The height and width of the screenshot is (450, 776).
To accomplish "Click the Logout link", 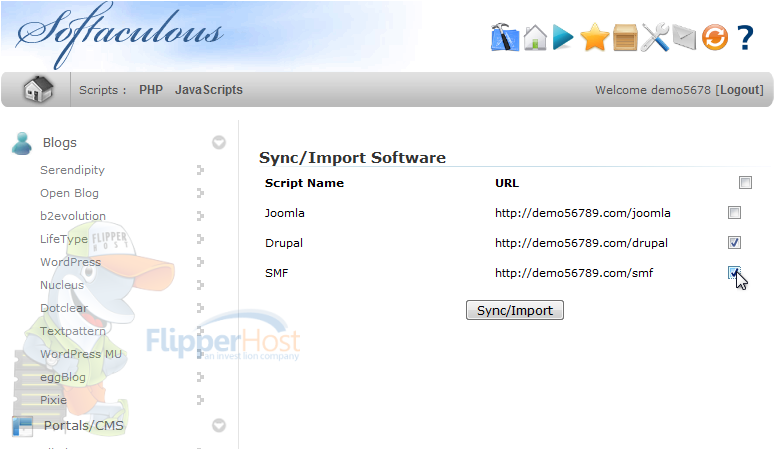I will (x=742, y=90).
